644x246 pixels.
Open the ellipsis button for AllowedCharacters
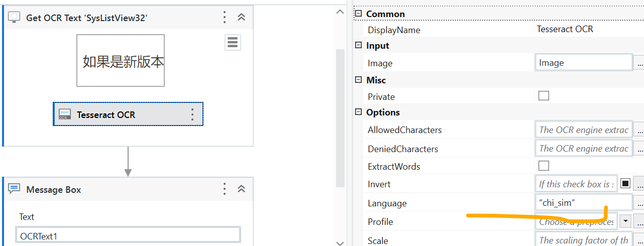[639, 130]
